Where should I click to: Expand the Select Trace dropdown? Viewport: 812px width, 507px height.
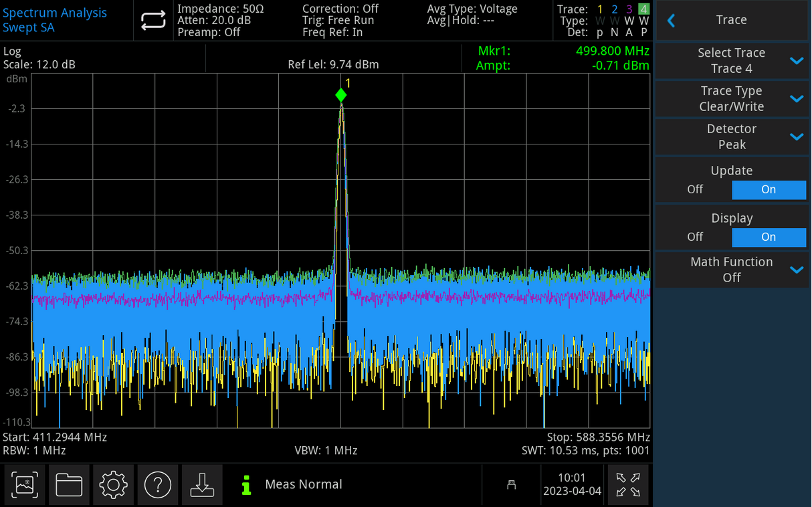coord(731,60)
